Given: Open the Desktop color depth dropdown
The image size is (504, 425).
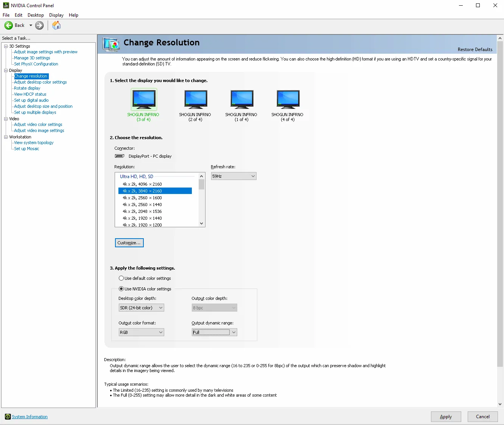Looking at the screenshot, I should [x=141, y=308].
